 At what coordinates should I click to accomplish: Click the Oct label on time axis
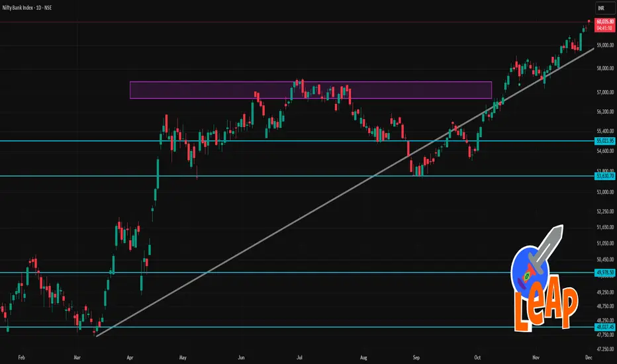tap(477, 357)
